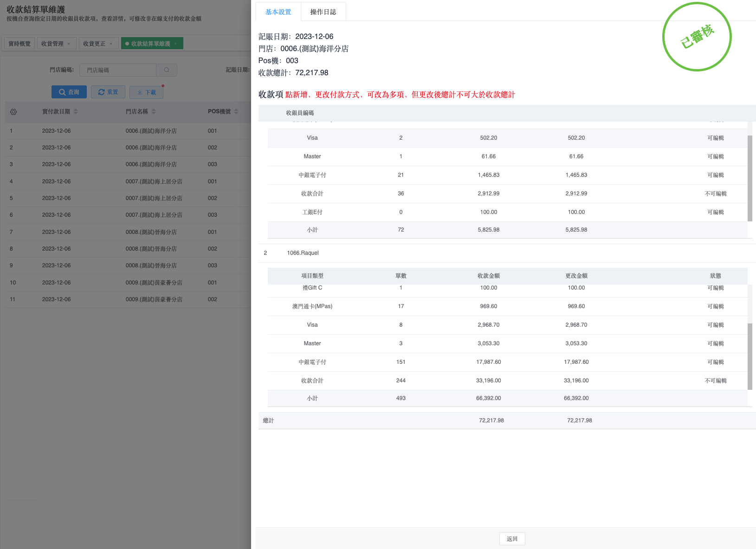Open the 實時概覽 tab

(19, 44)
